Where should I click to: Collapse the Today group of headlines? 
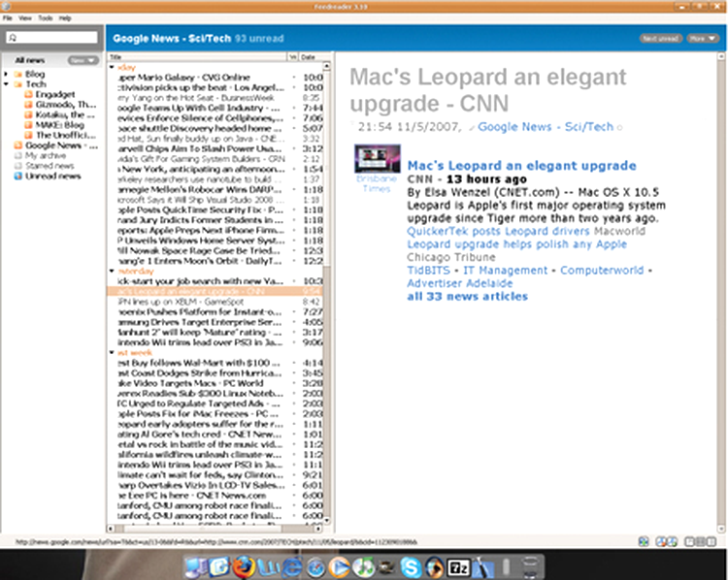pos(112,67)
